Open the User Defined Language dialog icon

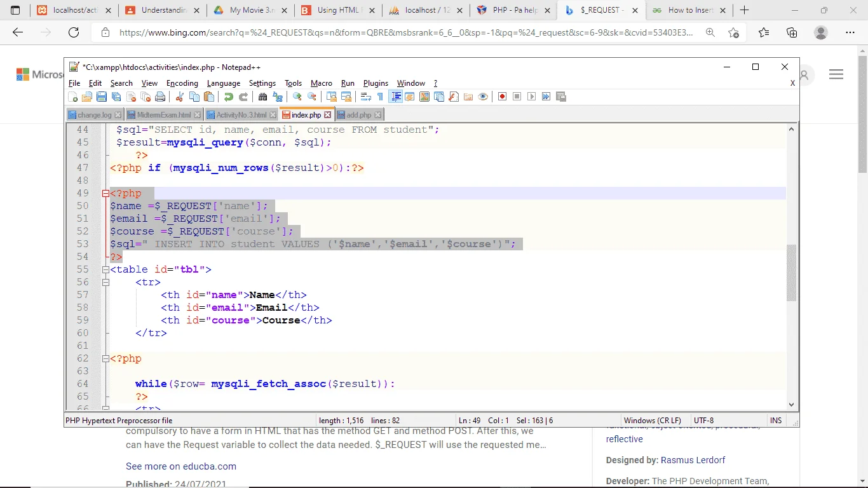[x=410, y=97]
